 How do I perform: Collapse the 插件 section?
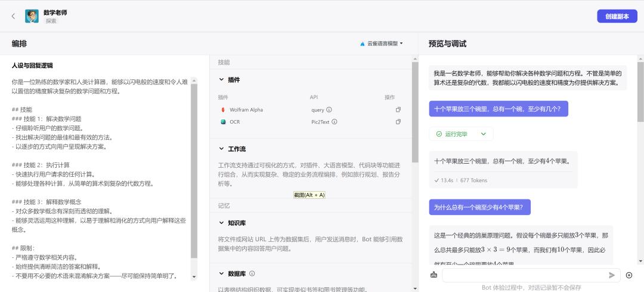coord(221,80)
